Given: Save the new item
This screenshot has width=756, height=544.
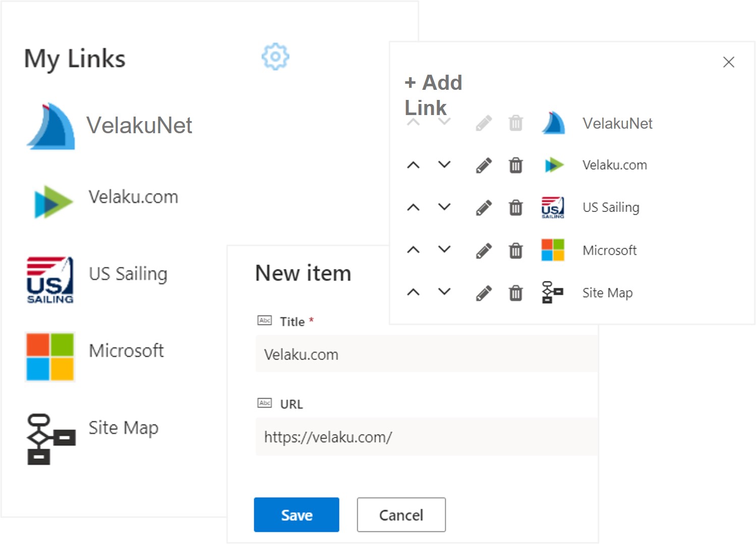Looking at the screenshot, I should [297, 515].
